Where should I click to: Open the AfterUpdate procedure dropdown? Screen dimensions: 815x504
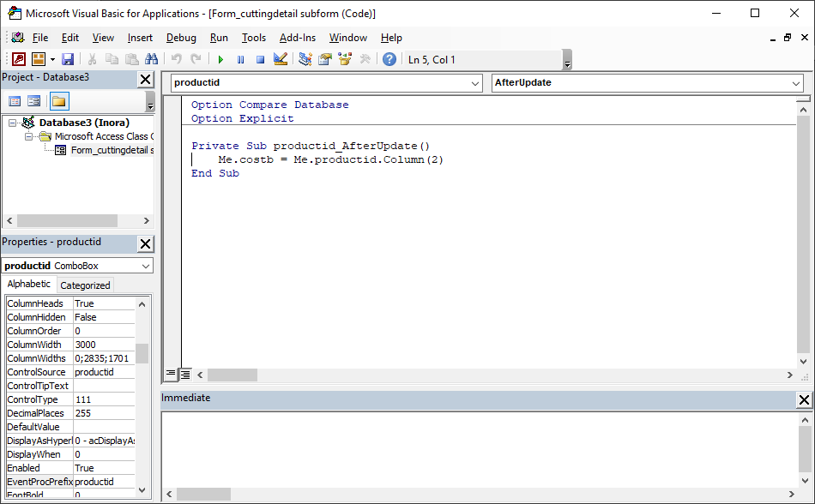(x=795, y=83)
